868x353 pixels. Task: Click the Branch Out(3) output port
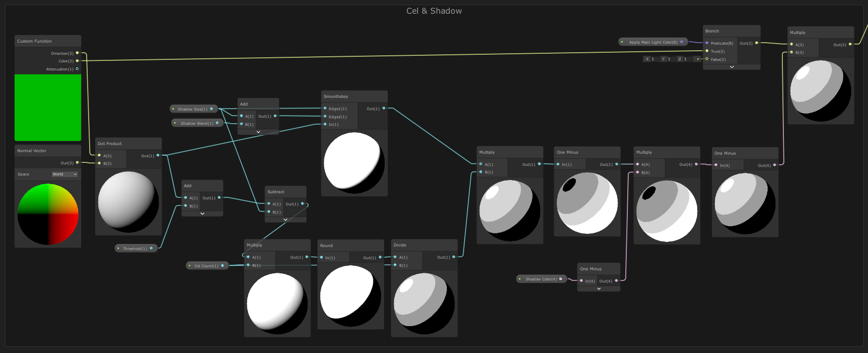point(757,43)
